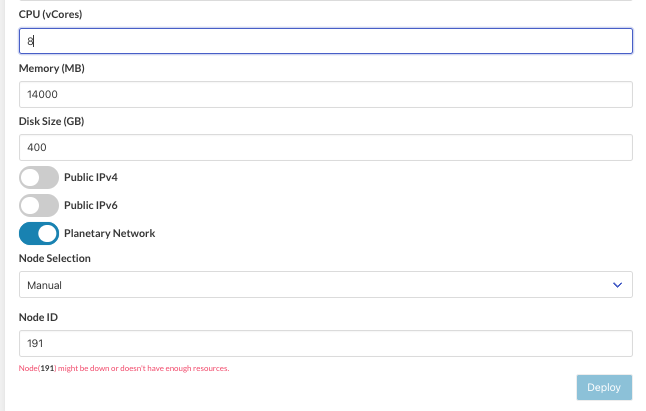Click the Public IPv4 label

[x=91, y=177]
